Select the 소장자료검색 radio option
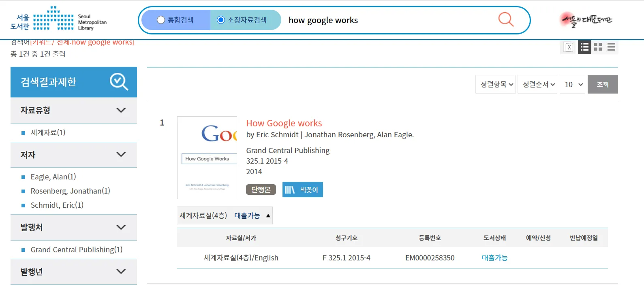Viewport: 644px width, 292px height. coord(221,20)
